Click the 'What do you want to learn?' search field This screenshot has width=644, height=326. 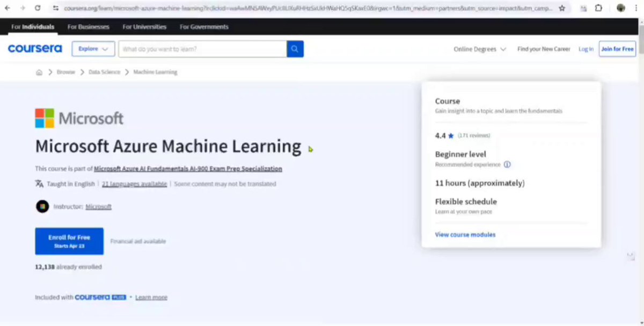203,49
